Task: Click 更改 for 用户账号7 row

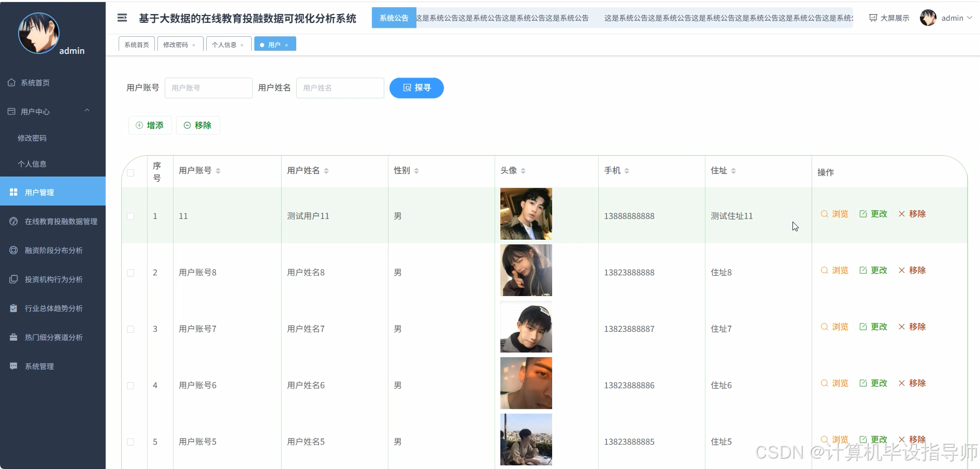Action: click(x=873, y=327)
